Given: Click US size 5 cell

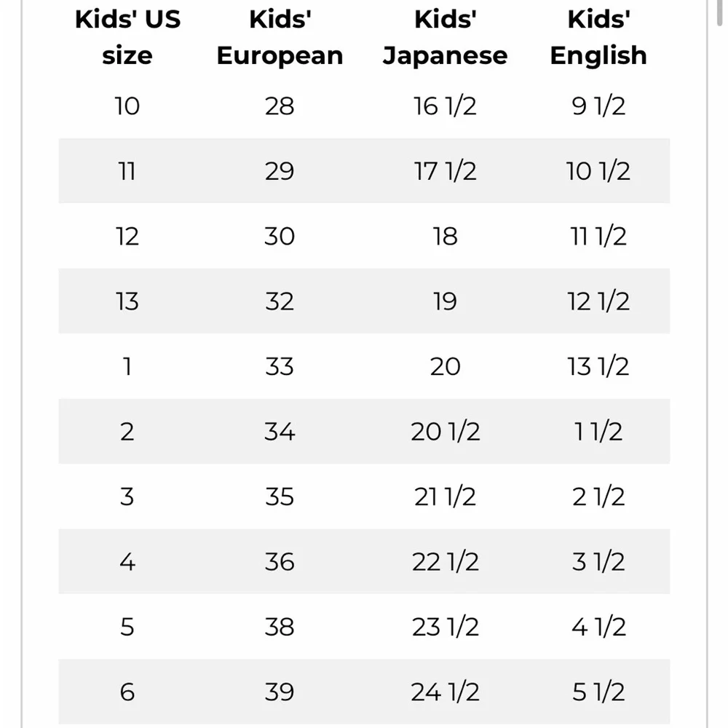Looking at the screenshot, I should (127, 626).
